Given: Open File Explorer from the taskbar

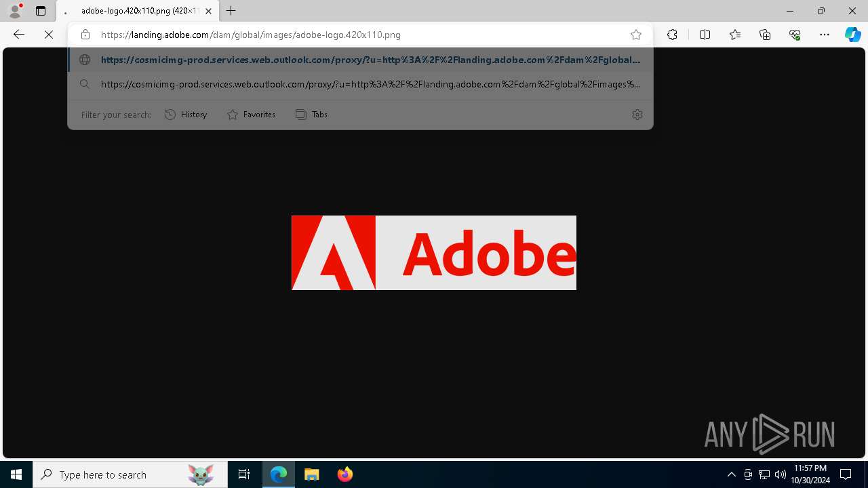Looking at the screenshot, I should point(312,474).
